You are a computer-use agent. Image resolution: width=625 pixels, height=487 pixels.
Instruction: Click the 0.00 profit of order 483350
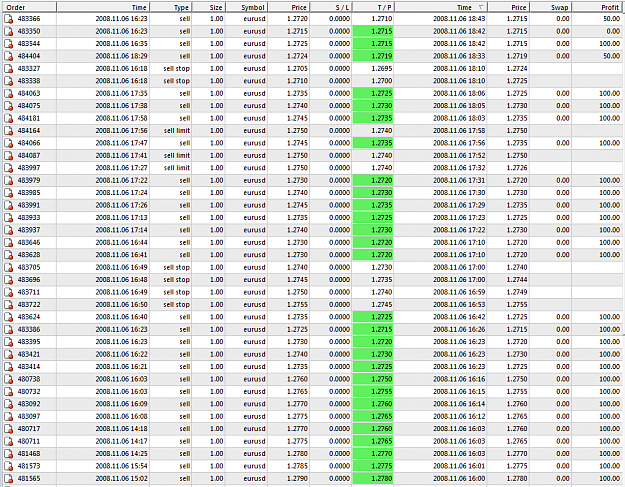[x=613, y=31]
